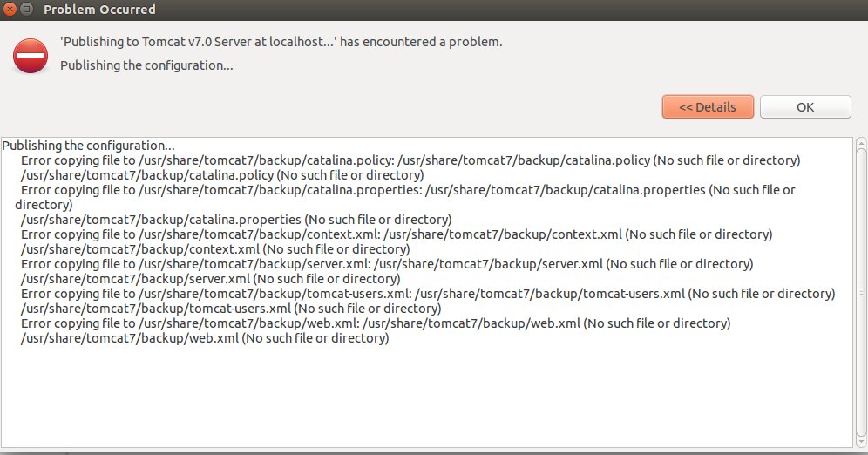
Task: Close the Problem Occurred dialog window
Action: tap(10, 9)
